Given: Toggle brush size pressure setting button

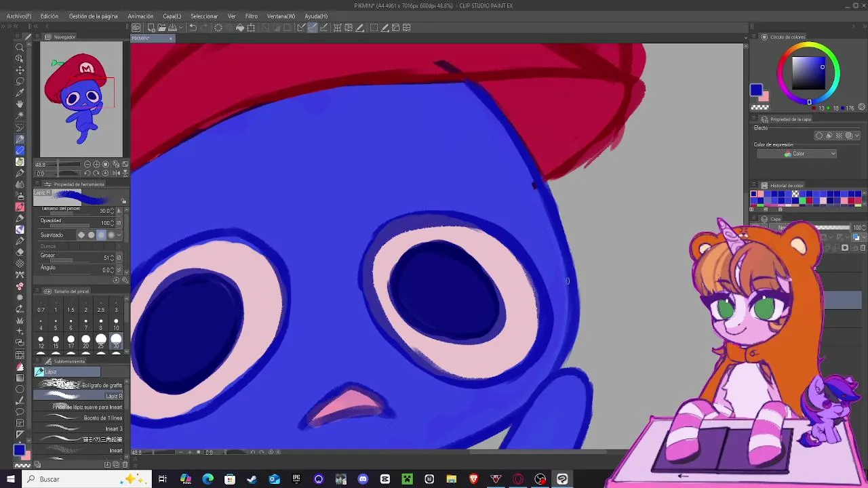Looking at the screenshot, I should point(119,211).
